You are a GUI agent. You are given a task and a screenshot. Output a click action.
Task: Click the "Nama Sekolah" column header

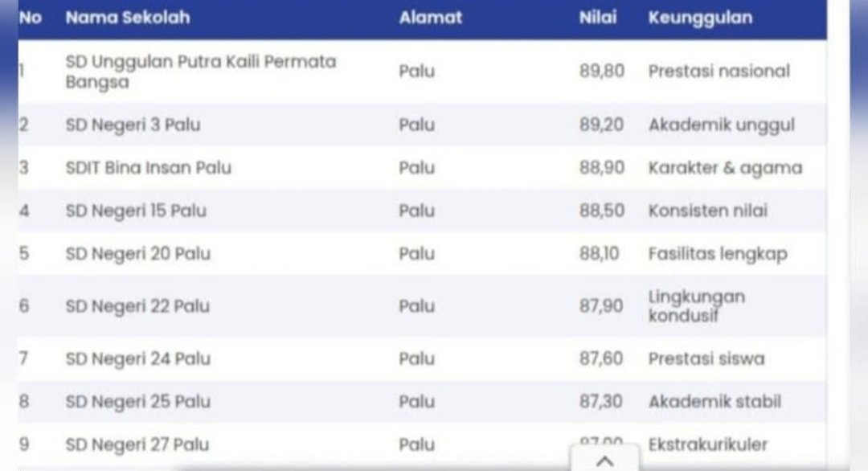(x=128, y=18)
